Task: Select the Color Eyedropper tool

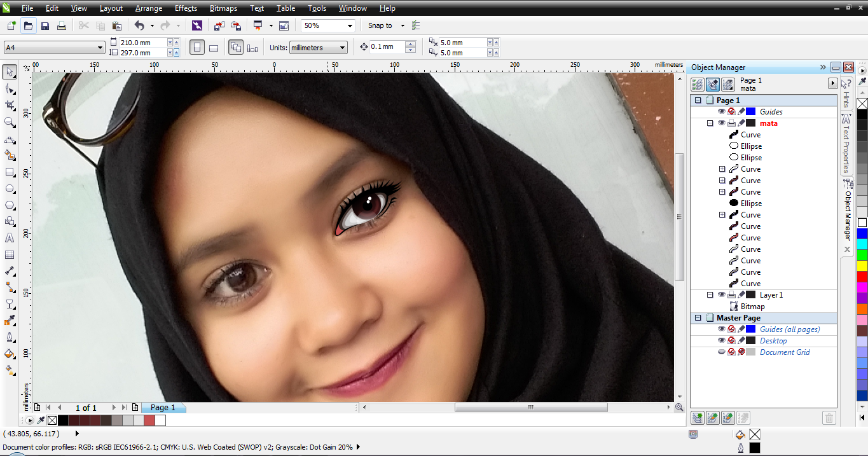Action: (x=10, y=321)
